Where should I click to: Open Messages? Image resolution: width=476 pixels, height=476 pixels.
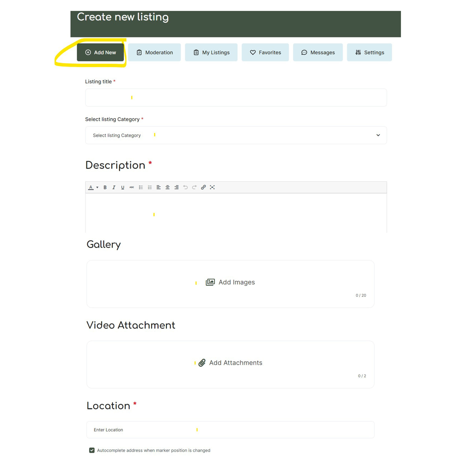pos(318,52)
